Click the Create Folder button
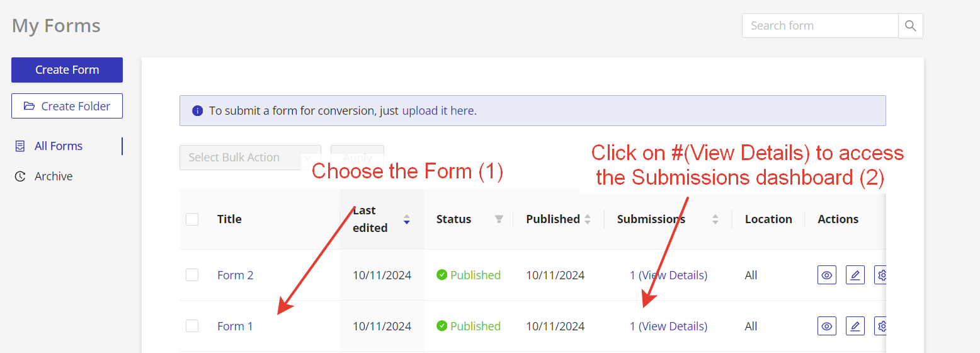The image size is (980, 353). point(67,106)
